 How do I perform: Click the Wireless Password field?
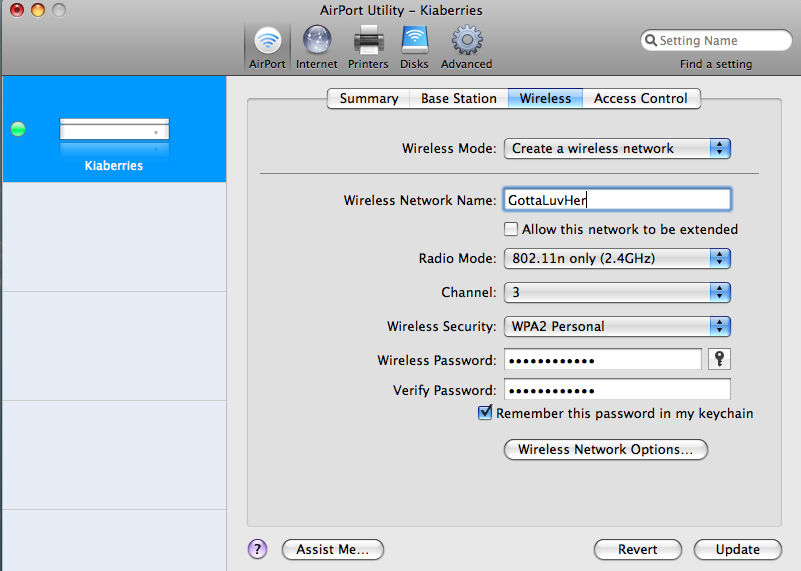603,360
